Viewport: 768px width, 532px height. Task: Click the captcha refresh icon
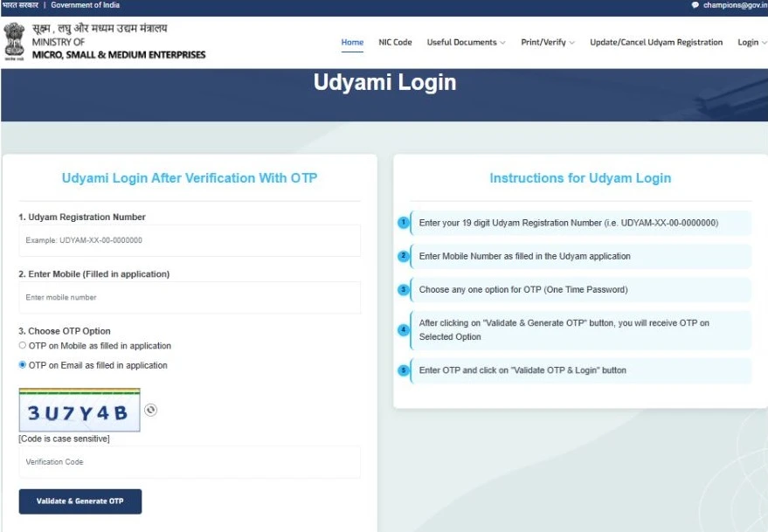pos(151,410)
